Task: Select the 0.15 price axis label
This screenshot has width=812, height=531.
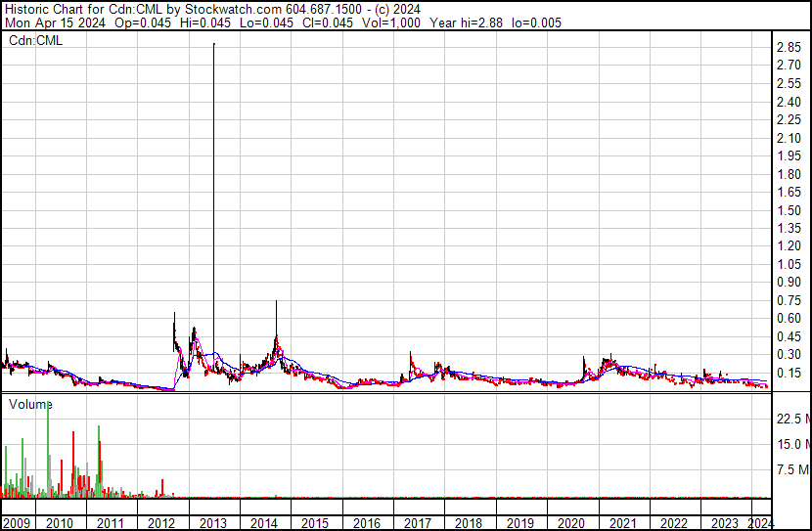Action: pos(789,374)
